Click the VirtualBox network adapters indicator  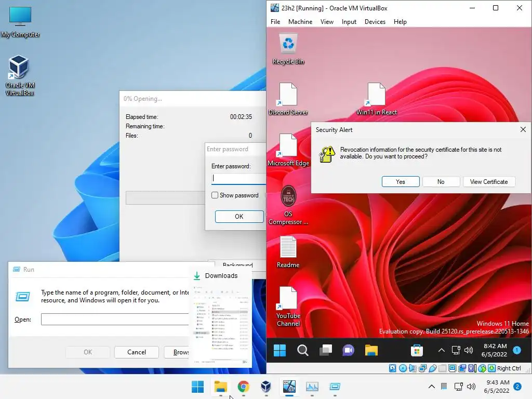point(423,368)
